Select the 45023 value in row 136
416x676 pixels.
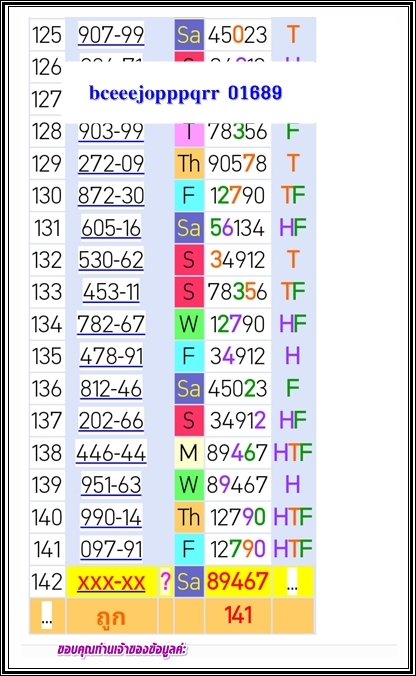[x=238, y=388]
